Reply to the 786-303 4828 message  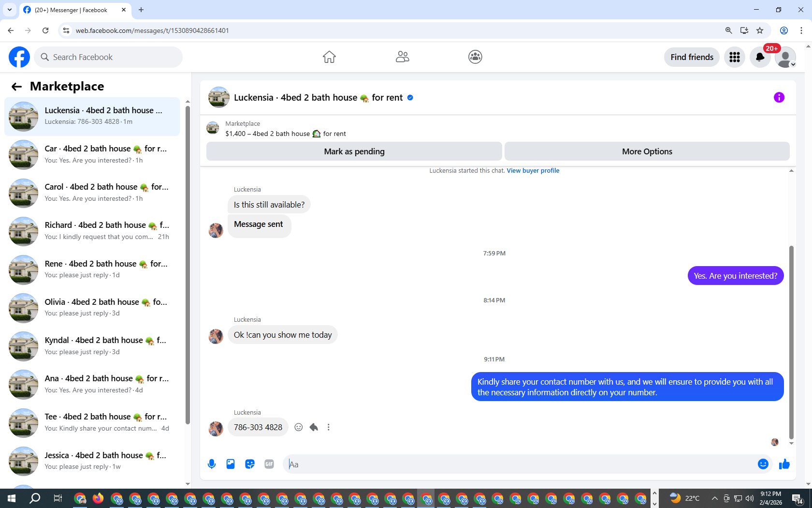(314, 427)
